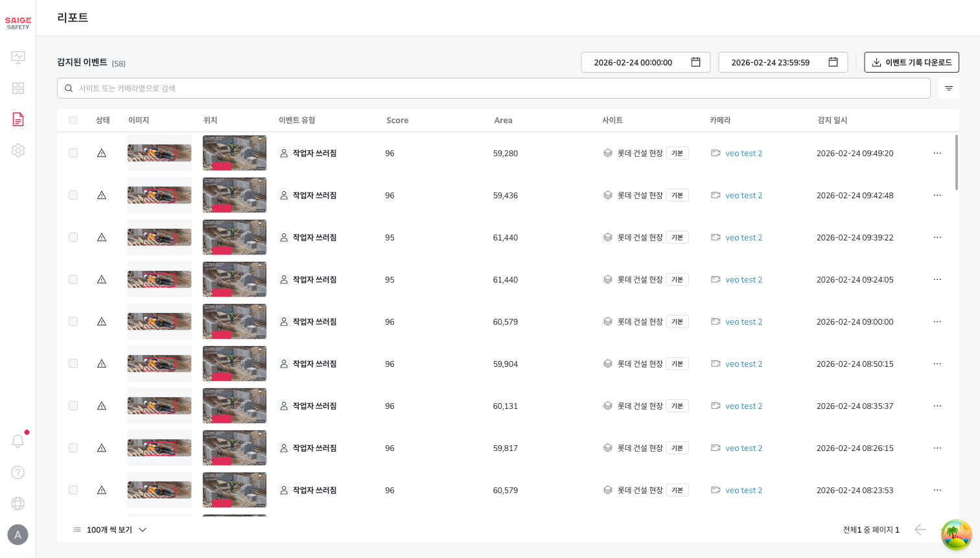The image size is (980, 558).
Task: Open the language globe icon
Action: (x=18, y=504)
